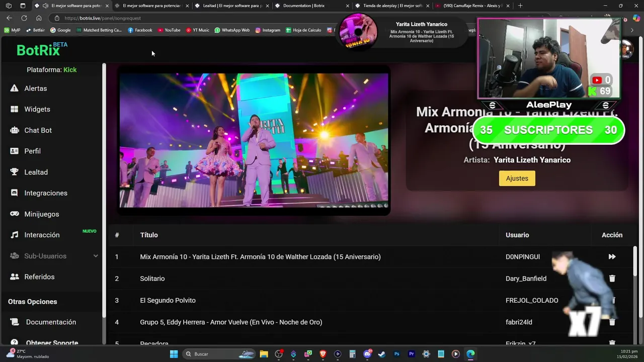Image resolution: width=644 pixels, height=362 pixels.
Task: Open the Perfil page
Action: (32, 151)
